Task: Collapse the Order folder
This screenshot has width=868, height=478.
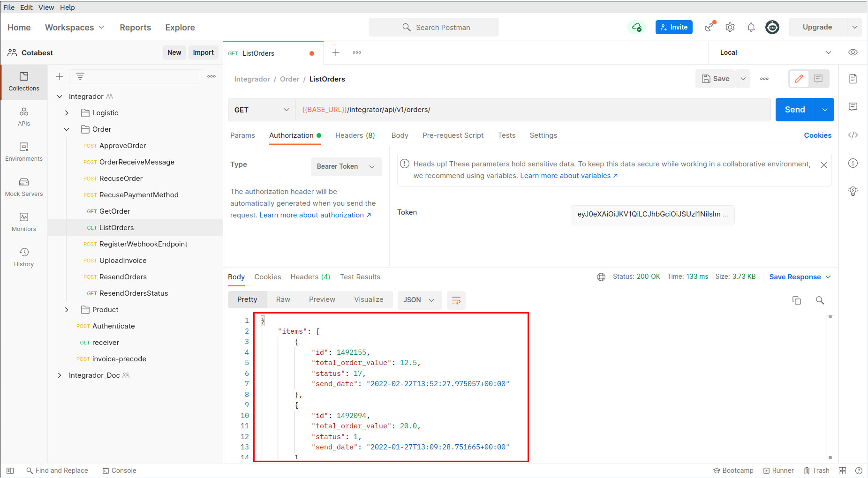Action: (x=67, y=129)
